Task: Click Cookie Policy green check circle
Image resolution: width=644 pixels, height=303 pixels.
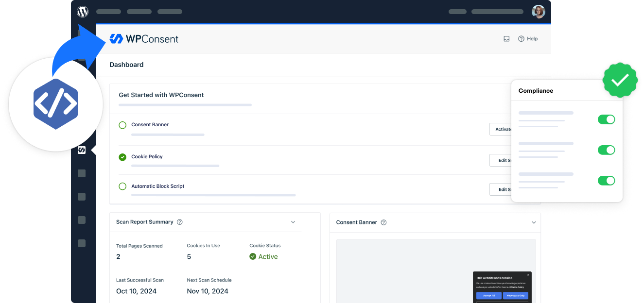Action: coord(122,157)
